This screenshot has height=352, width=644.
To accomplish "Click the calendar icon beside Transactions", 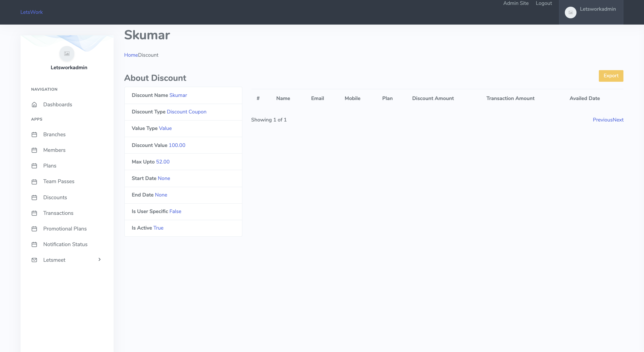I will pos(34,213).
